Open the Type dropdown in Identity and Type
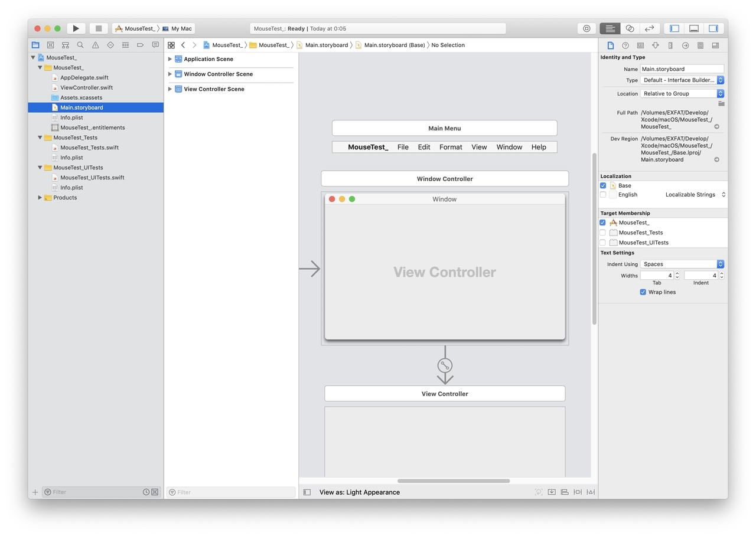Viewport: 756px width, 536px height. pos(682,80)
